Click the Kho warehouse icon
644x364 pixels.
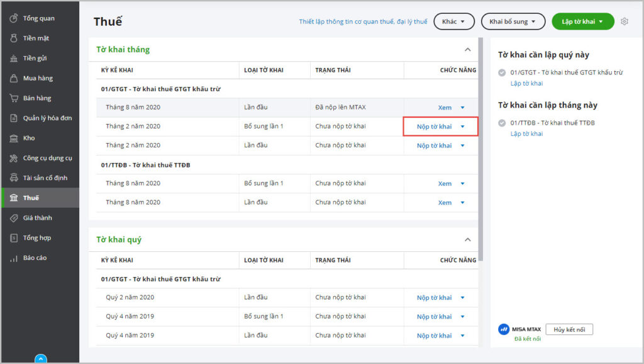14,138
